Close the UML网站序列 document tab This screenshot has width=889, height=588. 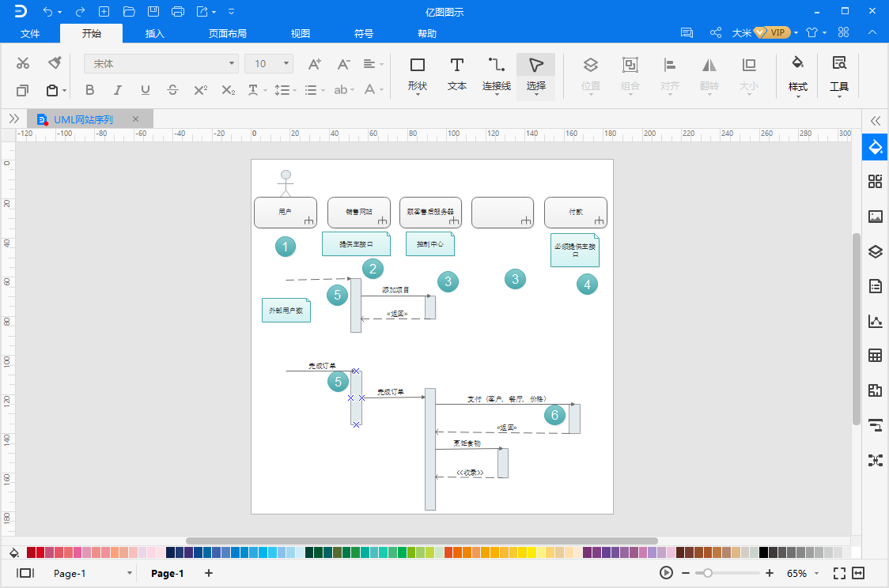pyautogui.click(x=135, y=119)
